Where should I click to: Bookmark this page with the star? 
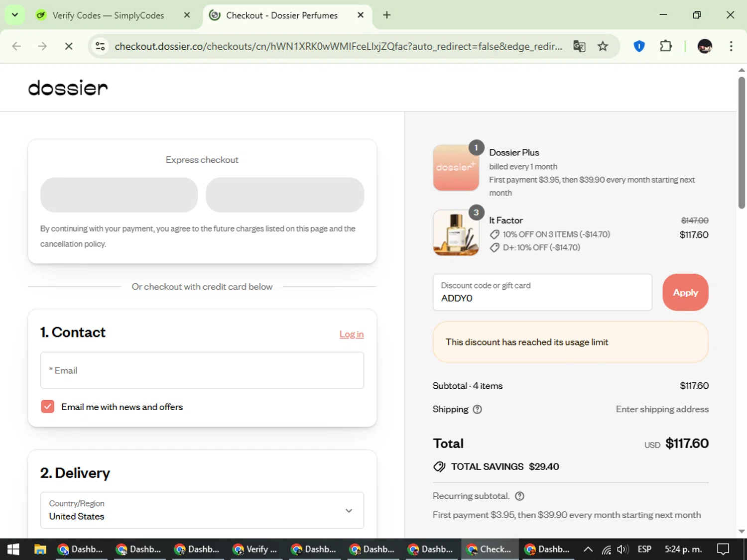[x=603, y=46]
